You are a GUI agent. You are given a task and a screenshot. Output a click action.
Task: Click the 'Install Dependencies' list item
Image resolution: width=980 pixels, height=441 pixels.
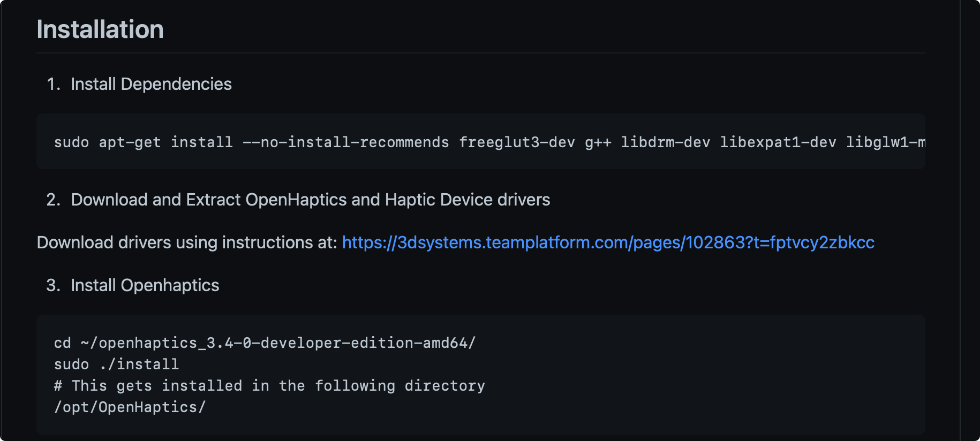[151, 84]
